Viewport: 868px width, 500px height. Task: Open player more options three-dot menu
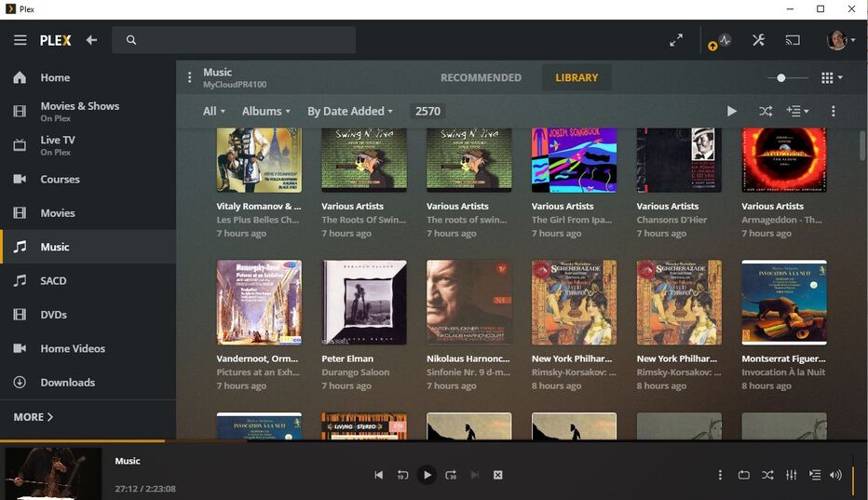(720, 475)
